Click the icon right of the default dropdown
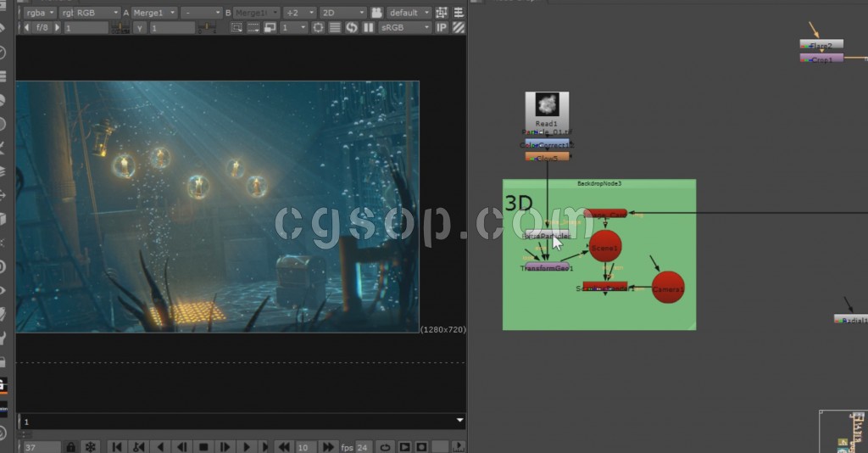Viewport: 868px width, 453px height. (441, 12)
